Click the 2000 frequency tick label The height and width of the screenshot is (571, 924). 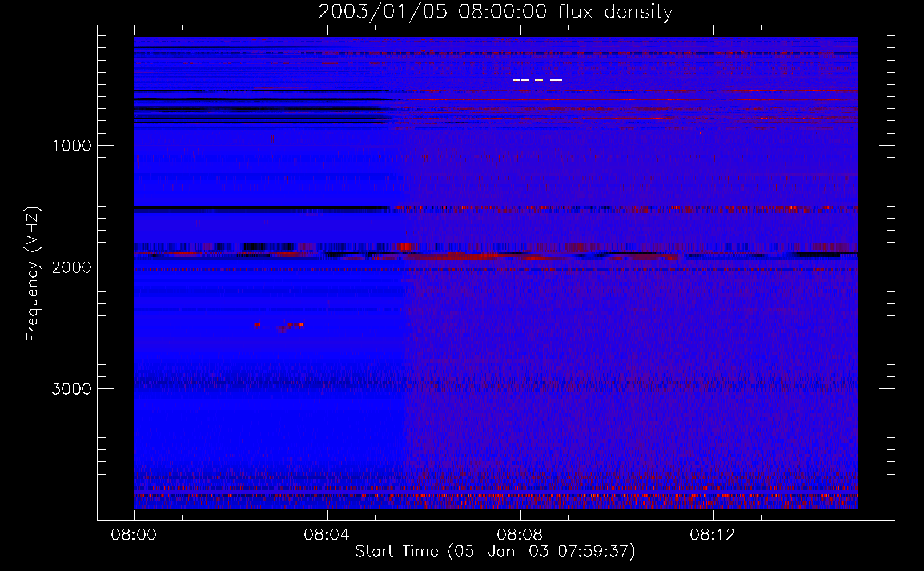tap(71, 267)
